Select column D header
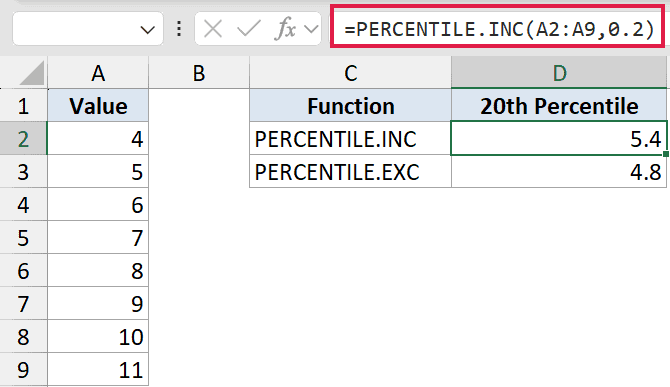This screenshot has height=387, width=670. click(x=559, y=73)
